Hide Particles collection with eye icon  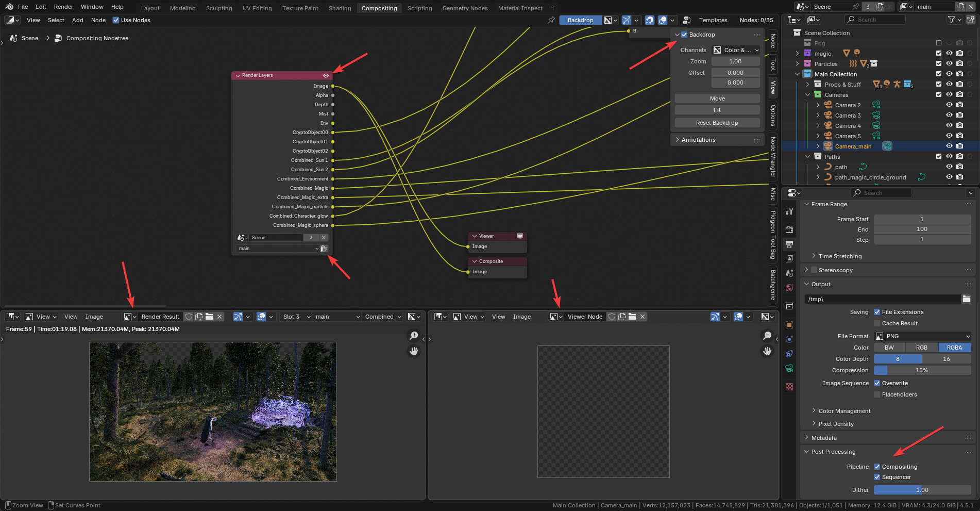coord(949,64)
